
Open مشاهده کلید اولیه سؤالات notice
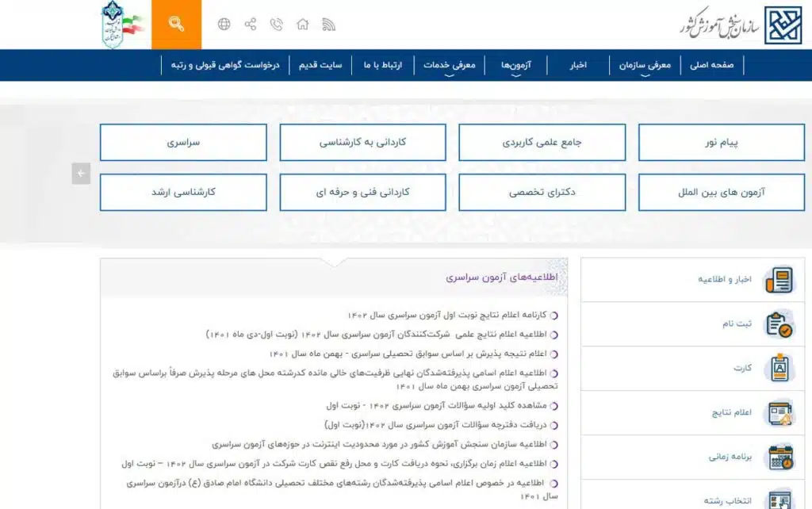coord(436,405)
